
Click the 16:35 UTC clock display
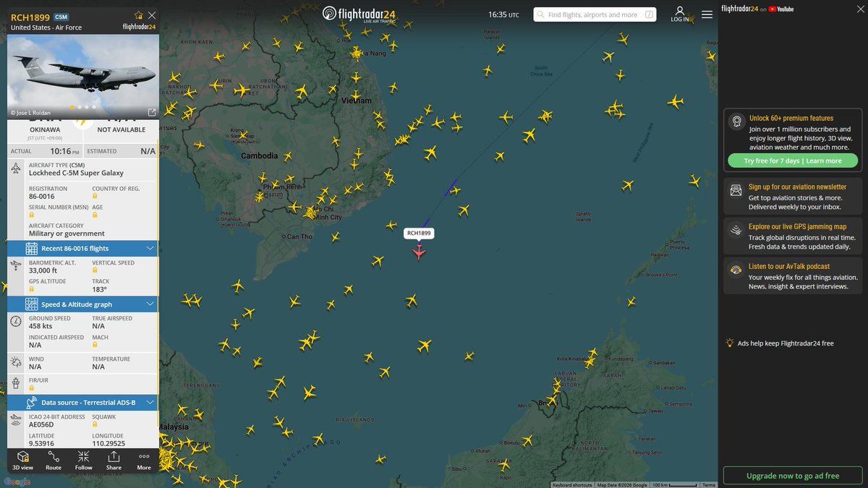(x=503, y=14)
